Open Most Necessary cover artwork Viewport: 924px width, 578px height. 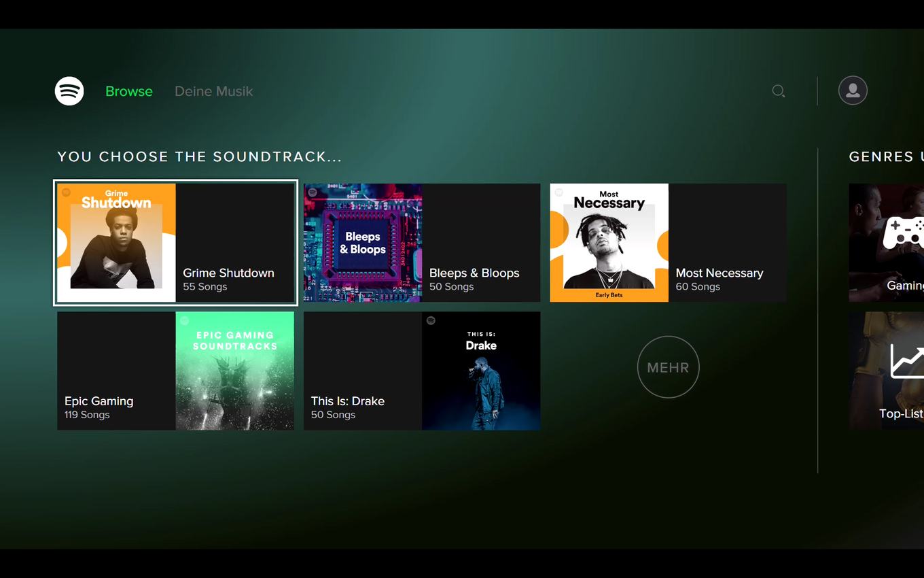(609, 243)
